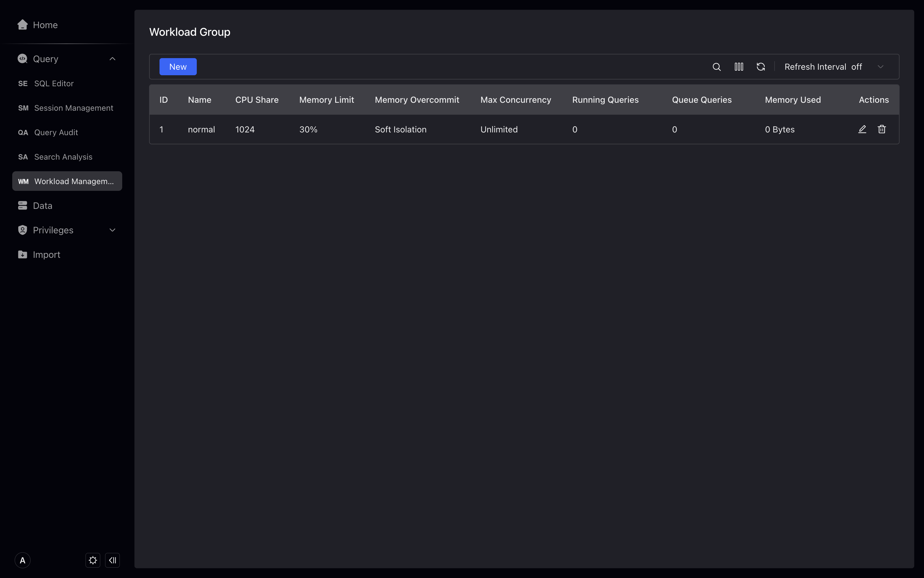Viewport: 924px width, 578px height.
Task: Select the '30%' memory limit cell
Action: point(309,130)
